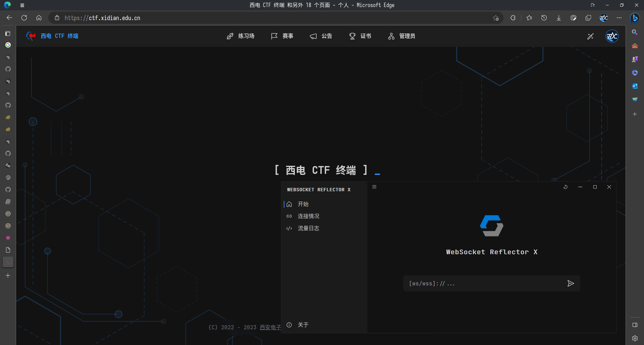Toggle site theme with magic wand icon

tap(590, 36)
